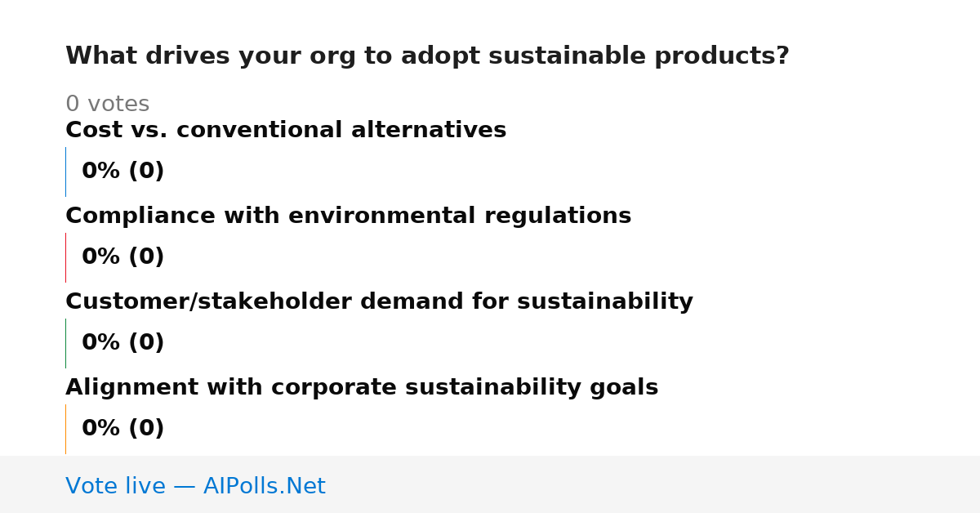Choose Compliance with environmental regulations option
The image size is (980, 513).
pyautogui.click(x=348, y=216)
